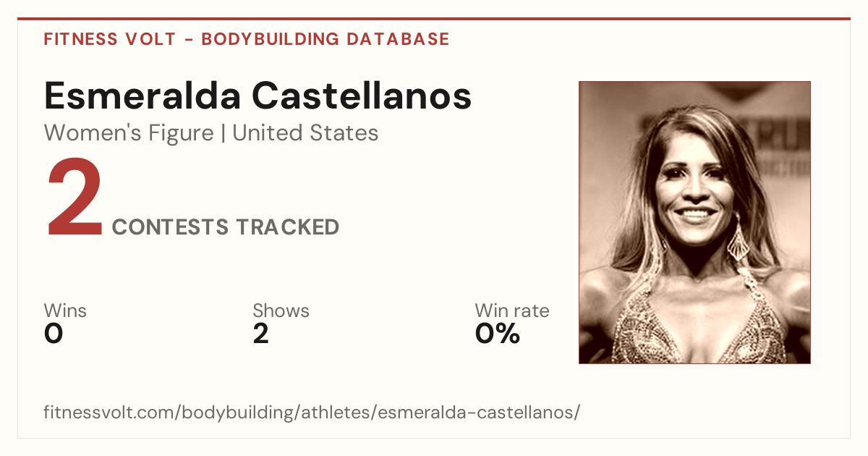868x456 pixels.
Task: Select the BODYBUILDING DATABASE header text
Action: pos(325,39)
